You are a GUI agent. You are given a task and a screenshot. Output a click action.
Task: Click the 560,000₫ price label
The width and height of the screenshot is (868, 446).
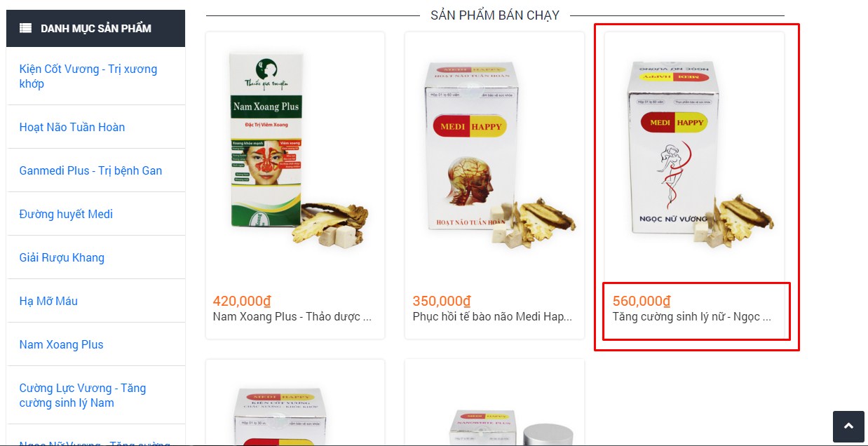pos(642,301)
